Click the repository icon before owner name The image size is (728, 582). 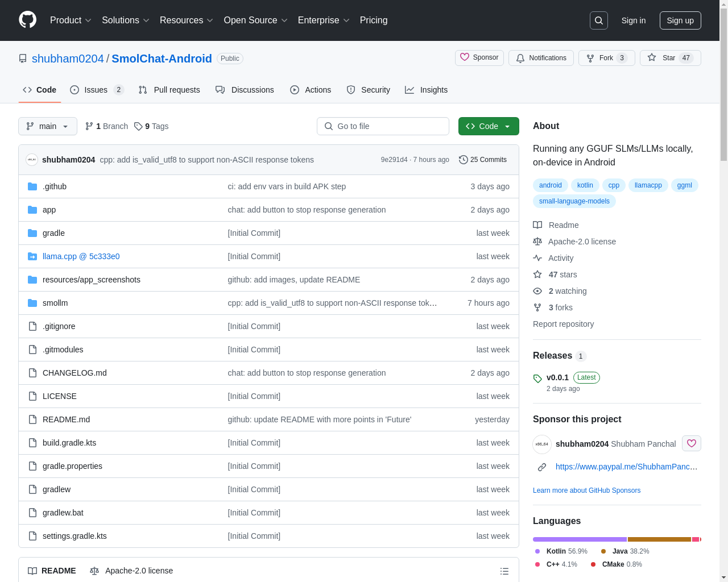(23, 59)
